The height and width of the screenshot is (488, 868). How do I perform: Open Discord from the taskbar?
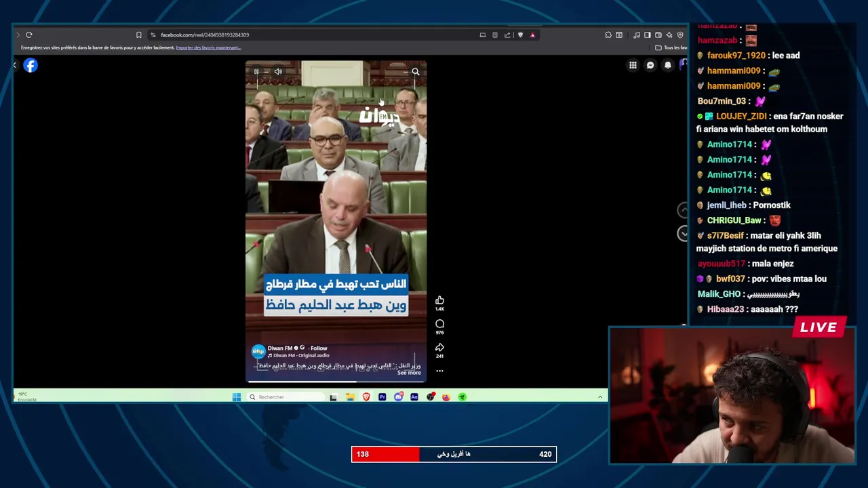click(x=399, y=397)
